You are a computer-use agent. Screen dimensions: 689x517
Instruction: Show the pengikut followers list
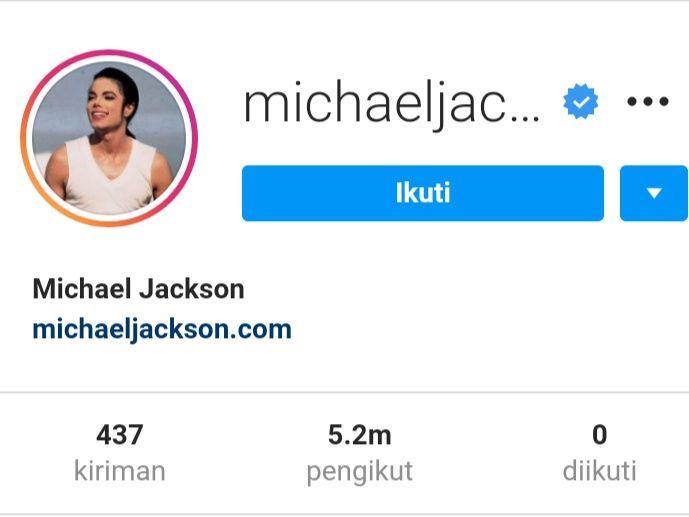tap(359, 472)
